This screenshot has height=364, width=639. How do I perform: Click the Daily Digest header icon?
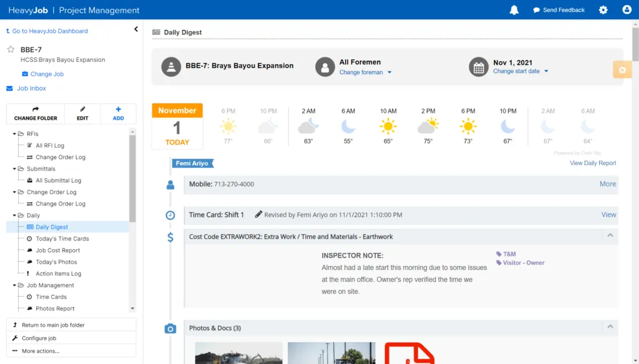coord(156,32)
